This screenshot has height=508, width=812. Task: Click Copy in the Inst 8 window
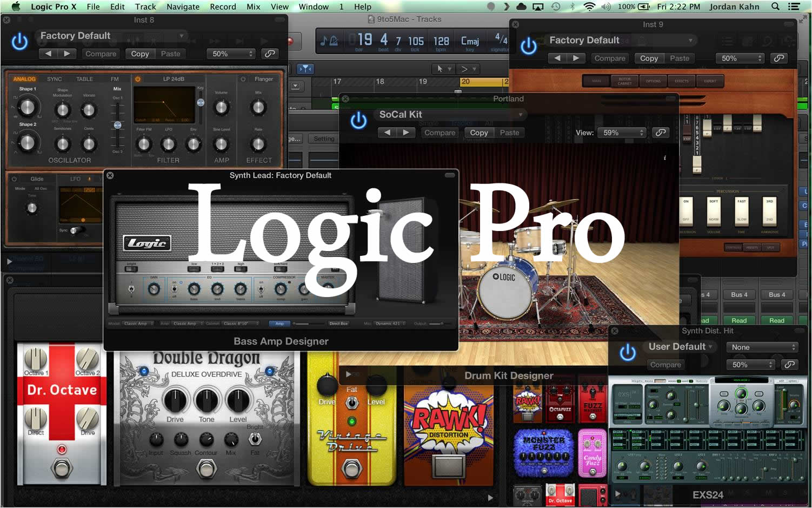(140, 54)
